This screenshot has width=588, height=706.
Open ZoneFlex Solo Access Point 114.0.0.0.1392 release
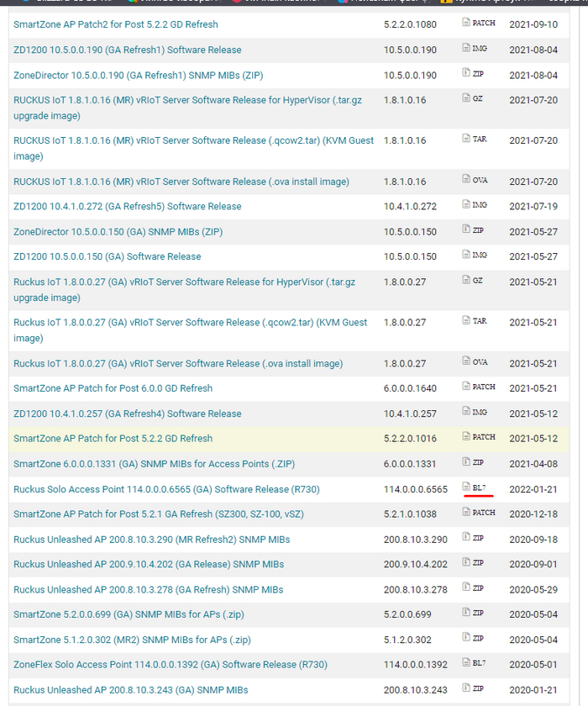[x=171, y=665]
